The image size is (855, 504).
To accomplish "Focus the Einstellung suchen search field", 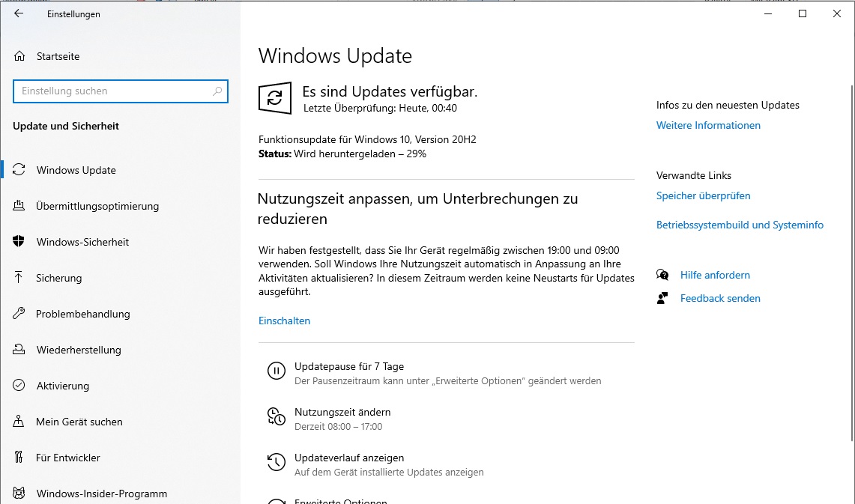I will [x=121, y=91].
